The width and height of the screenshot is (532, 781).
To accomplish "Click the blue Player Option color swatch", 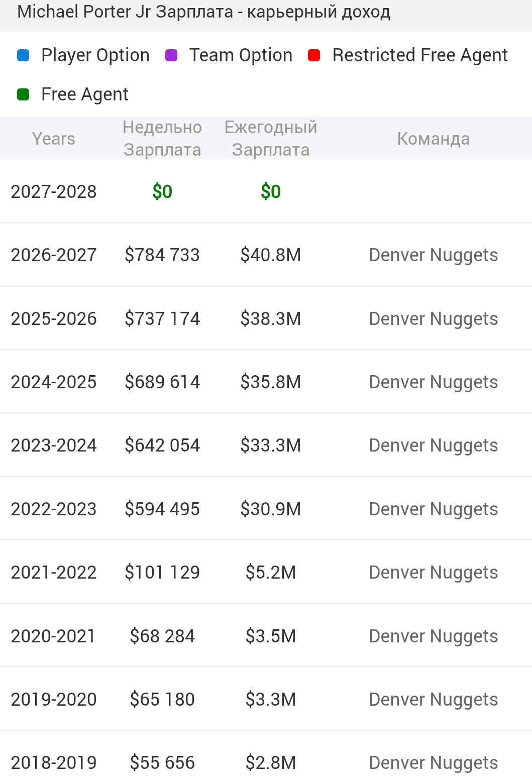I will point(23,55).
